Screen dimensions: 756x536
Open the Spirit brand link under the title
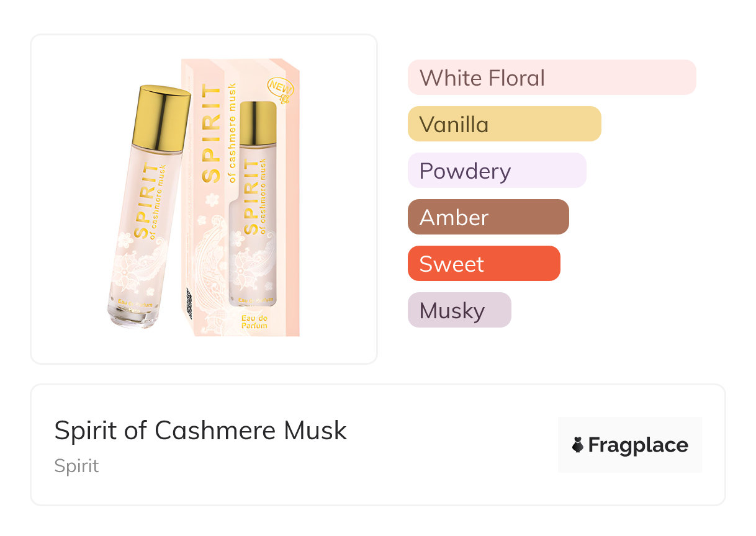pyautogui.click(x=76, y=466)
